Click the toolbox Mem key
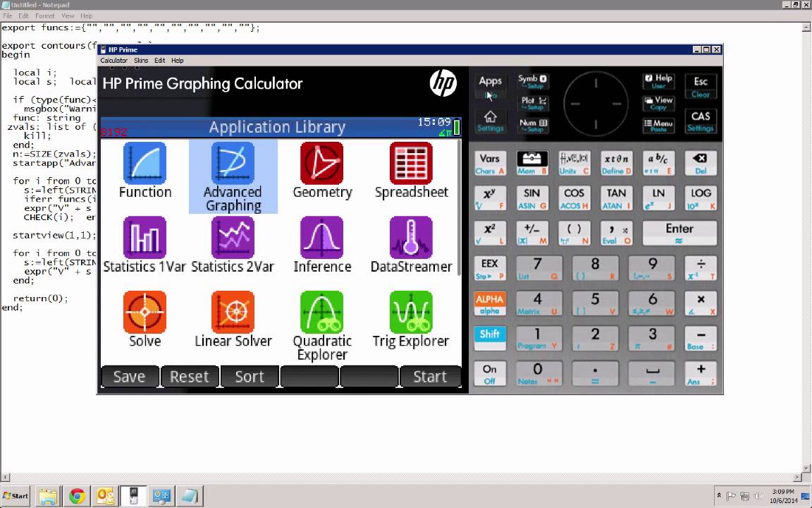 pyautogui.click(x=532, y=163)
